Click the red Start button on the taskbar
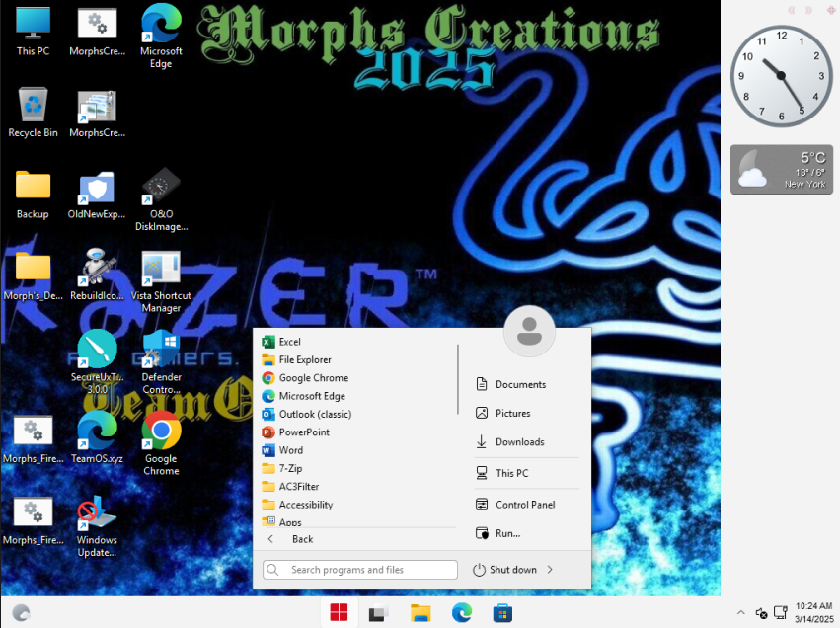 point(339,612)
